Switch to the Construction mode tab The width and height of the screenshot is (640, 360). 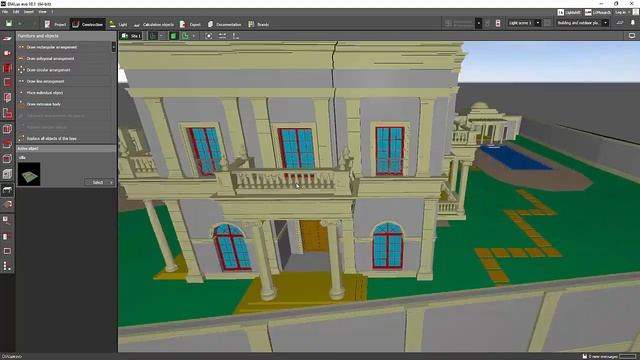click(88, 24)
